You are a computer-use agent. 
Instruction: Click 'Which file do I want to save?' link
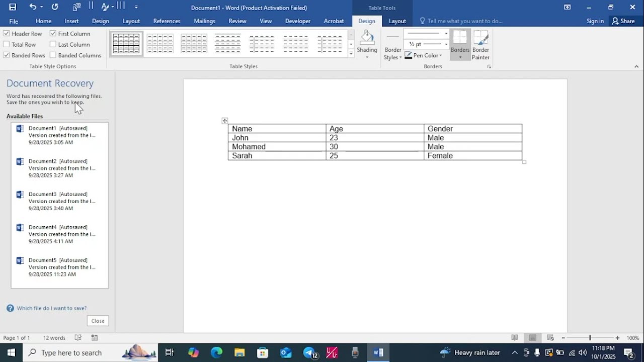point(51,308)
